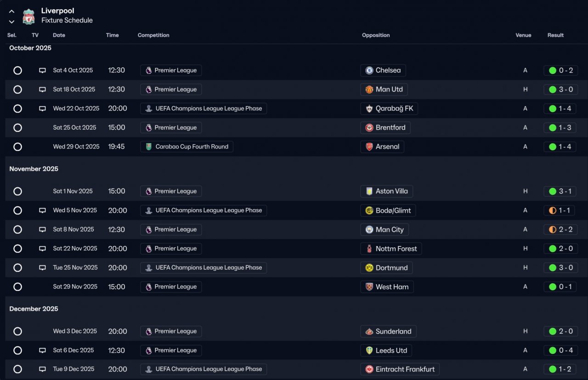Click the TV broadcast icon for Man City match

pyautogui.click(x=42, y=229)
